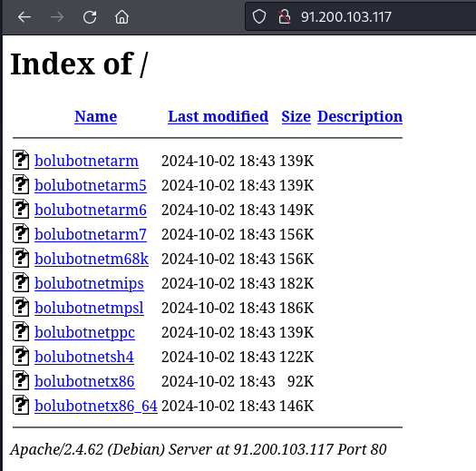The height and width of the screenshot is (471, 476).
Task: Go back using the browser back arrow
Action: (x=24, y=17)
